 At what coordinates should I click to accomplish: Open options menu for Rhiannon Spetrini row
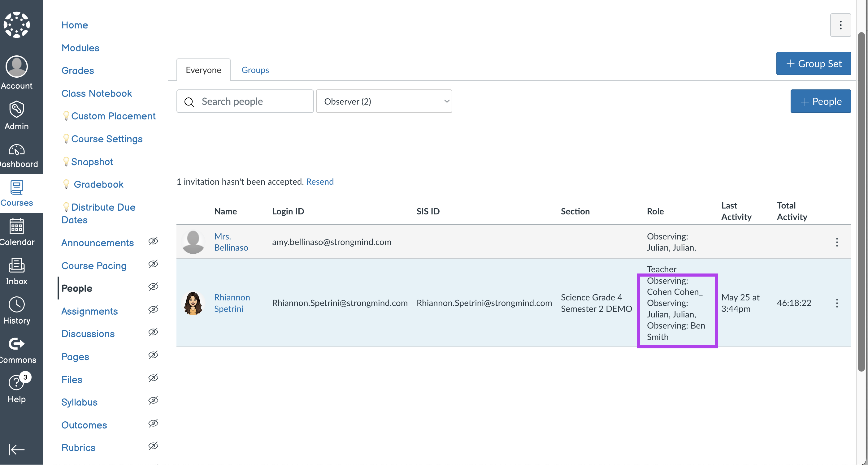837,303
